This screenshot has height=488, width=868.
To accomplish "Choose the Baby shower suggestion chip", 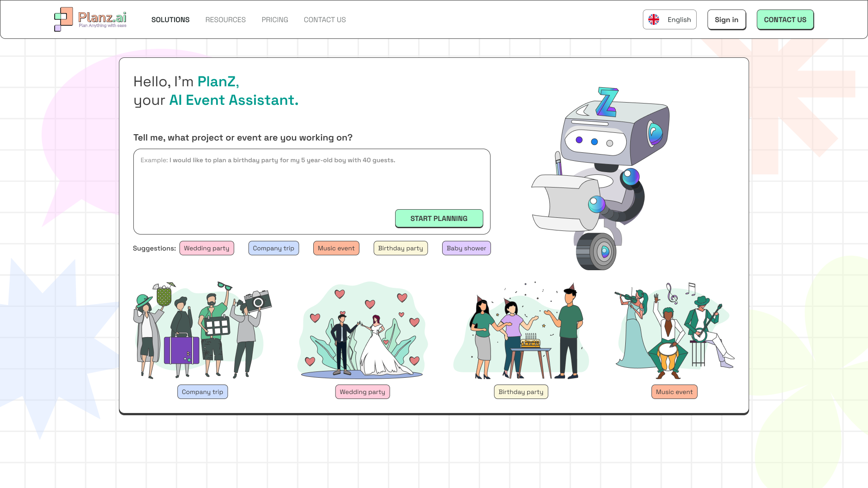I will tap(466, 248).
